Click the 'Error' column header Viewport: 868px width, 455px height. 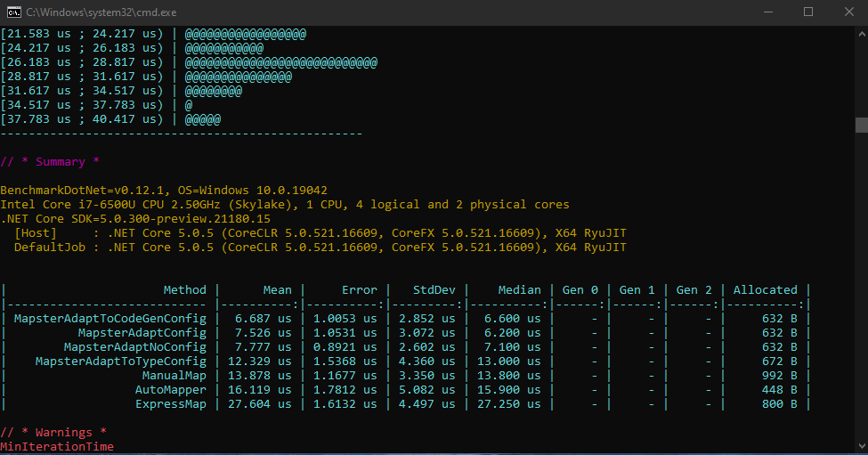(x=360, y=290)
